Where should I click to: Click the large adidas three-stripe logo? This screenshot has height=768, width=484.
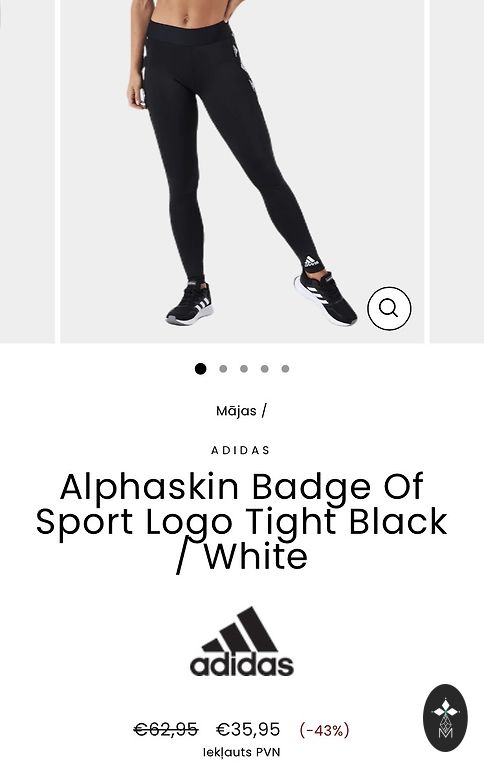[x=242, y=642]
